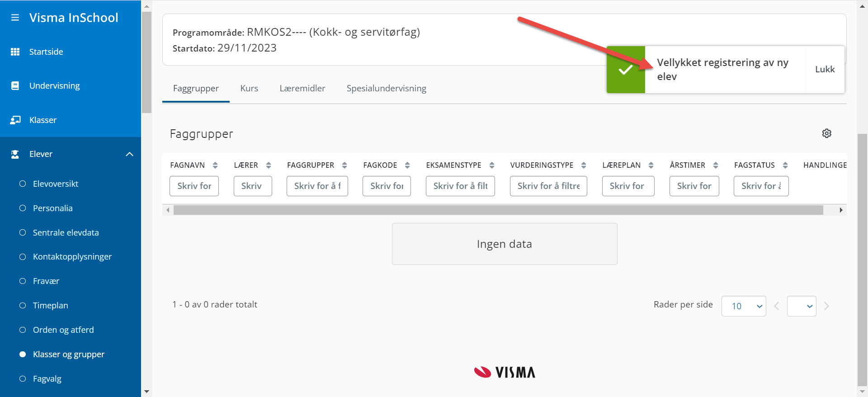Open the page number dropdown
Screen dimensions: 868x397
tap(802, 306)
